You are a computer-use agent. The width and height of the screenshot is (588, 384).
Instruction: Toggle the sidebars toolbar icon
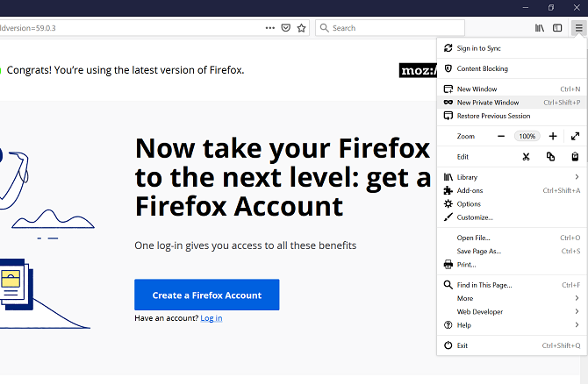pyautogui.click(x=557, y=28)
